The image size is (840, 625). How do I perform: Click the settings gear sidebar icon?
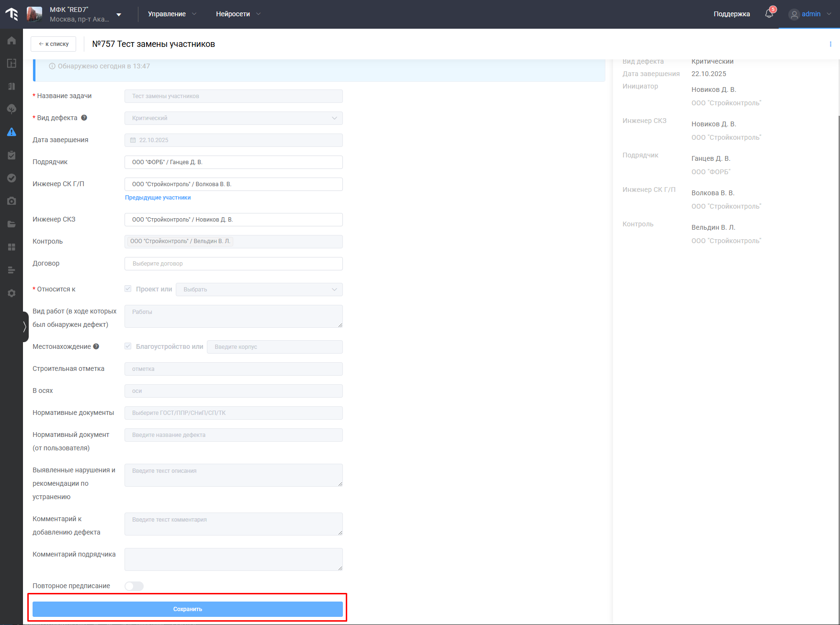(x=11, y=293)
